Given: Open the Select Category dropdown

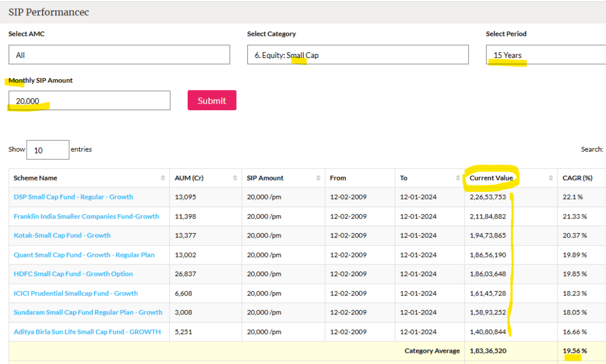Looking at the screenshot, I should click(x=358, y=55).
